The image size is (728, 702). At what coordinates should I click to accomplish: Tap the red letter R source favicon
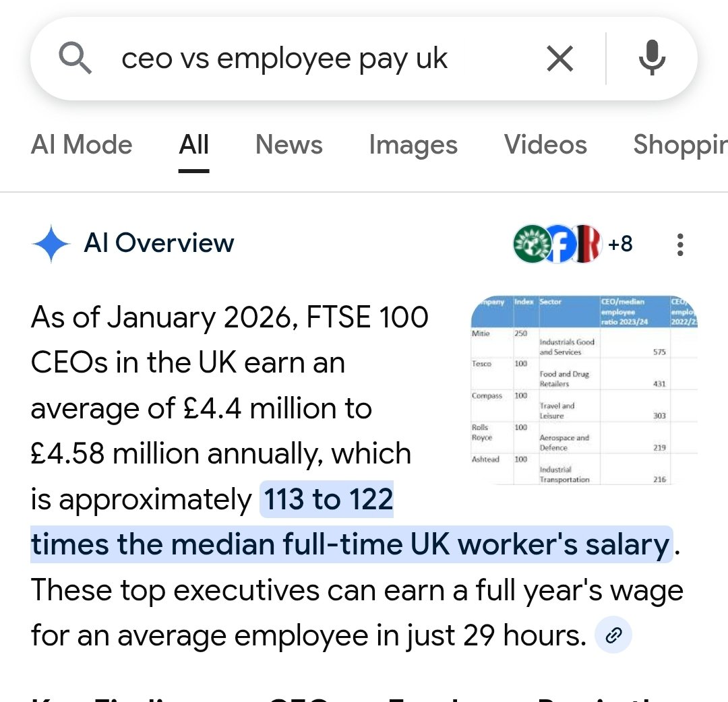point(588,244)
